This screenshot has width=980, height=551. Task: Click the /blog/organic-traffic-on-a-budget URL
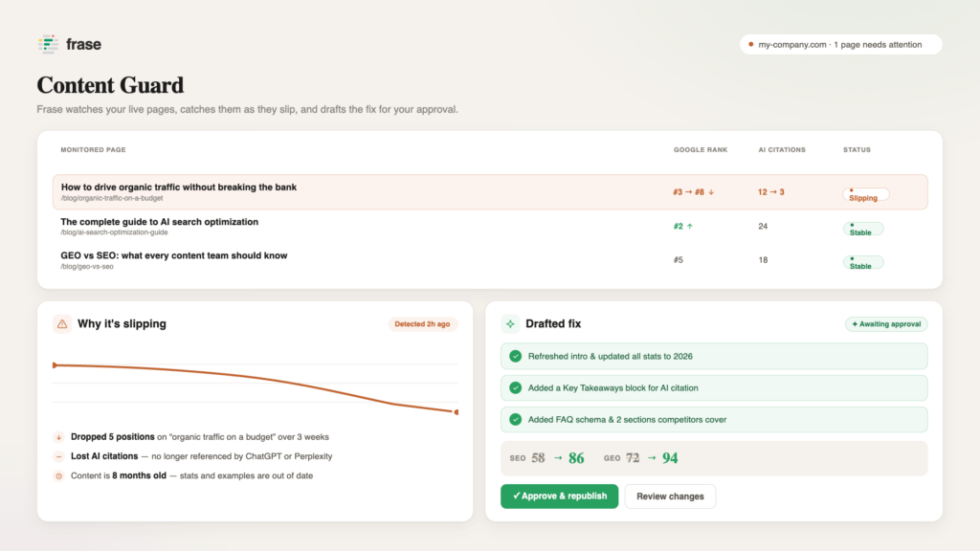coord(112,198)
